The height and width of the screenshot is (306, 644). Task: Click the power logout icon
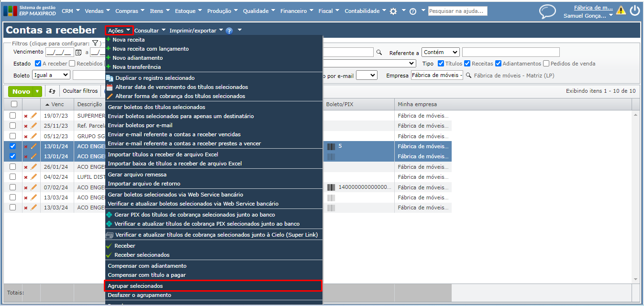634,11
